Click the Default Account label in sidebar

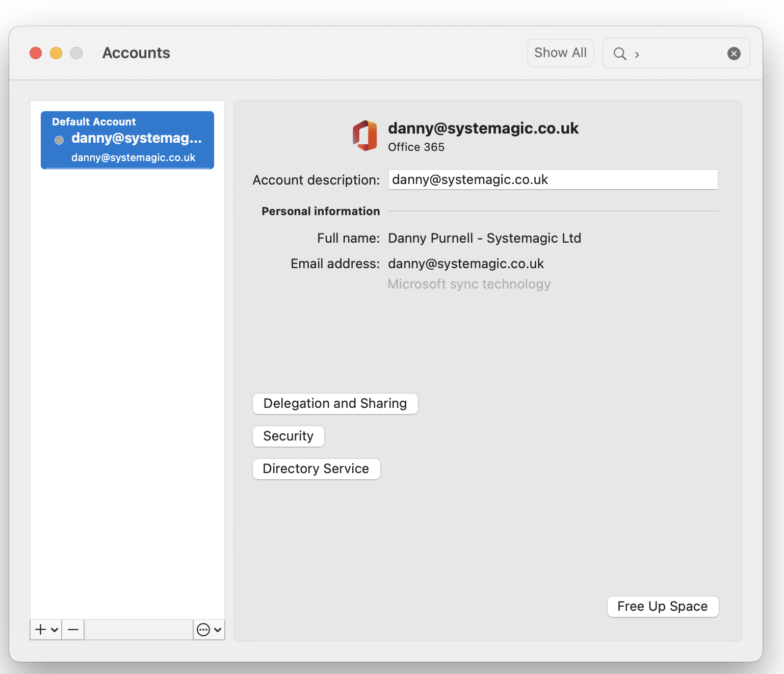[x=94, y=122]
